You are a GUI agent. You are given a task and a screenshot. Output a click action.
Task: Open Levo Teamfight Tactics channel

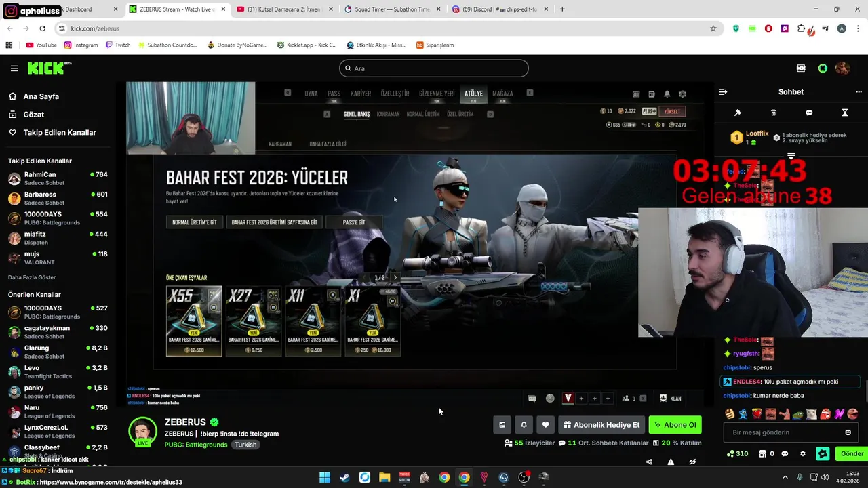(x=58, y=372)
